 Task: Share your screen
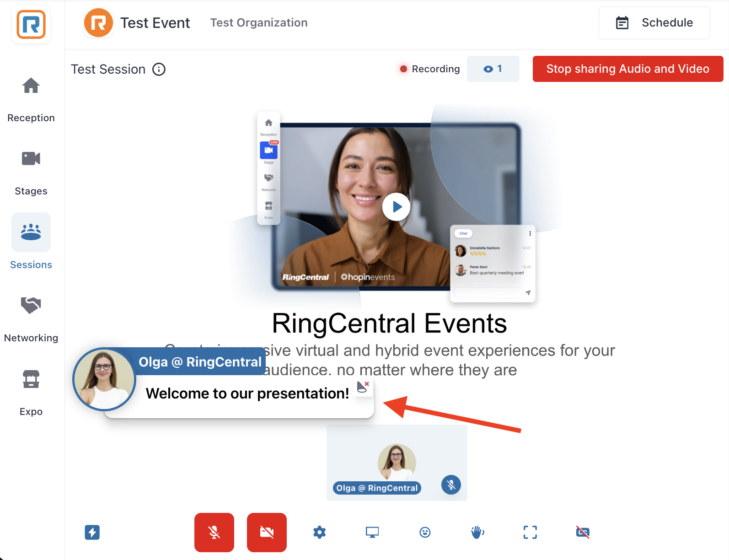(372, 532)
